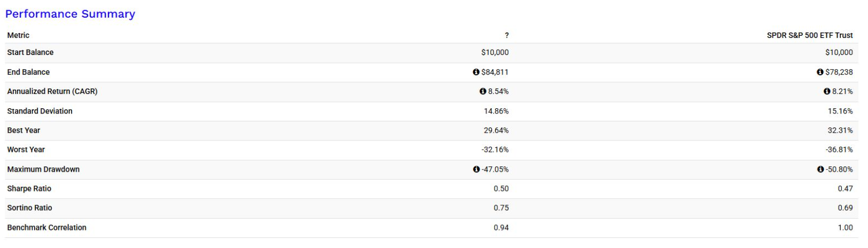Image resolution: width=868 pixels, height=248 pixels.
Task: Click info icon beside $84,811 end balance
Action: tap(476, 72)
